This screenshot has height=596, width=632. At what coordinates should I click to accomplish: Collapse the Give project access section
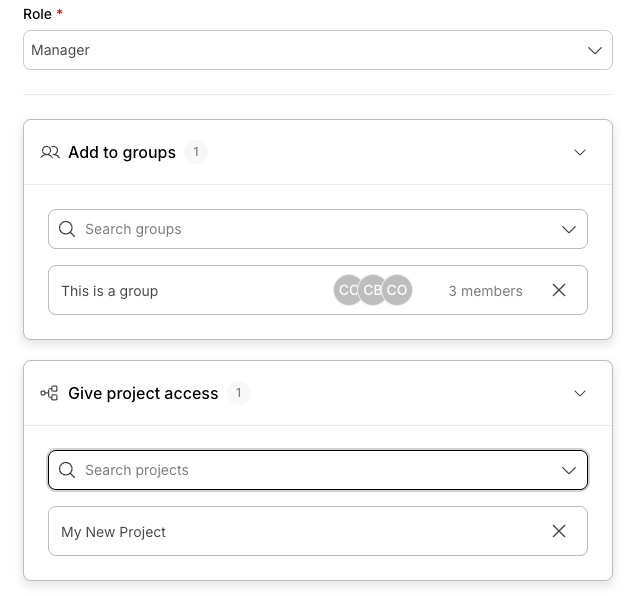coord(580,394)
